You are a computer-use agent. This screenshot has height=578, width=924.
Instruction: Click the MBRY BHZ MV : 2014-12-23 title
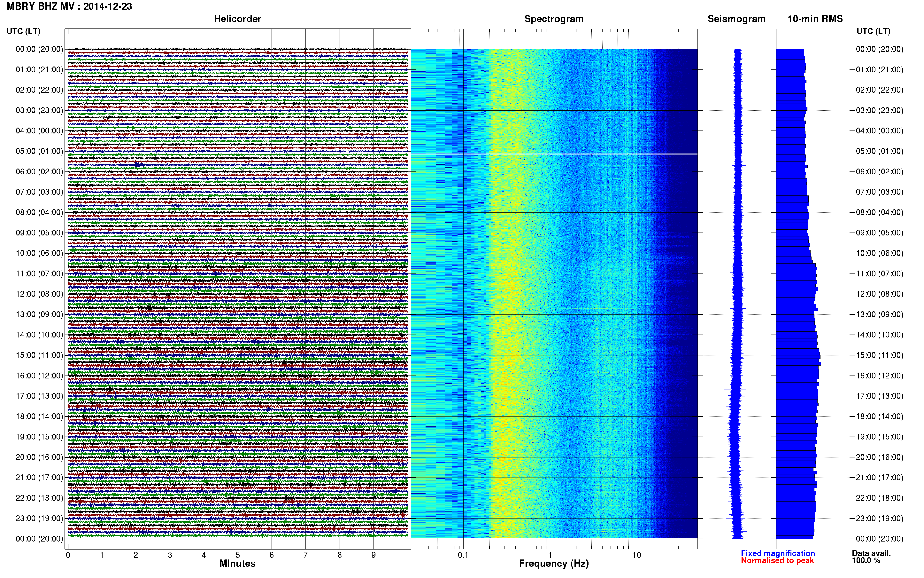point(69,6)
